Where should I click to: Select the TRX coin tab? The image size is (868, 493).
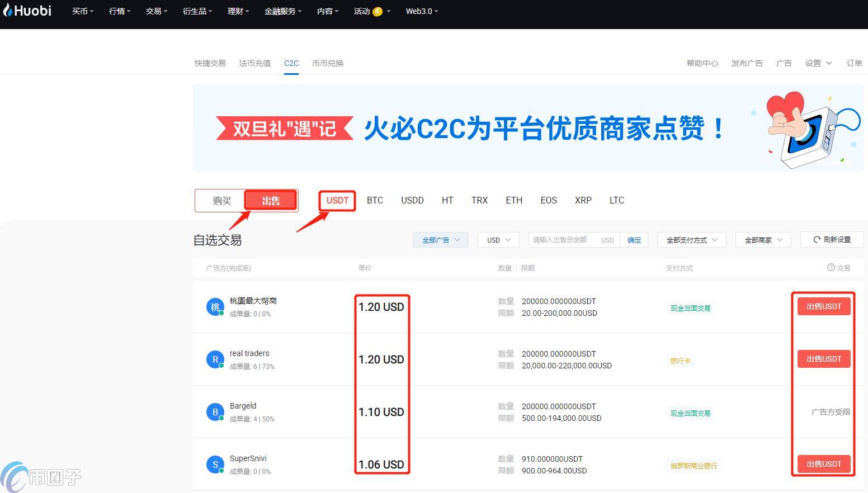click(x=480, y=200)
